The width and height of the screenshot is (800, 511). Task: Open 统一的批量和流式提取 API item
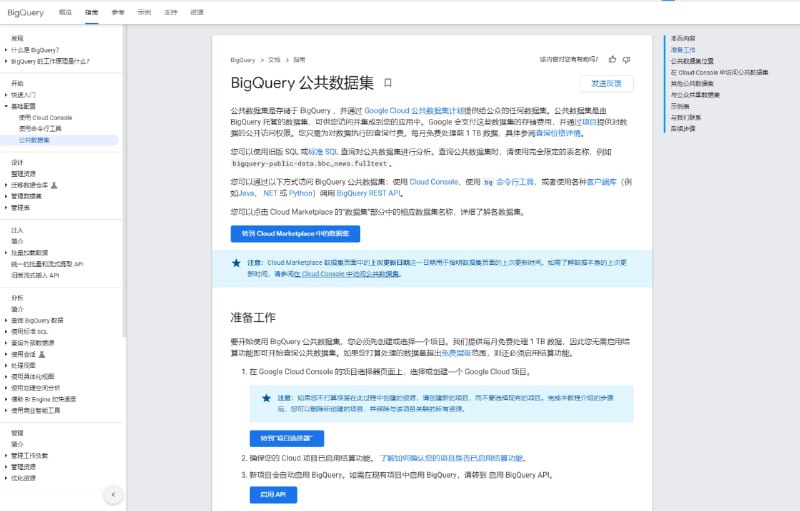pyautogui.click(x=47, y=264)
